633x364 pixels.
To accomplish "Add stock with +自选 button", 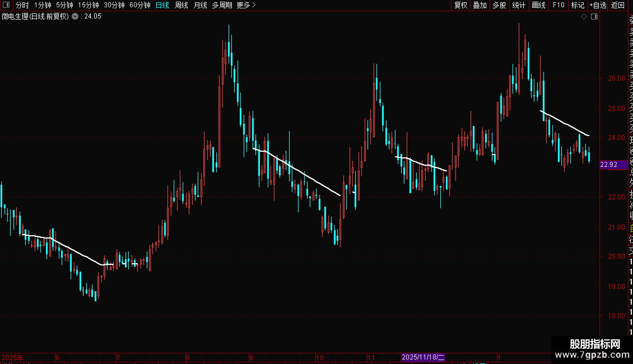I will (598, 5).
